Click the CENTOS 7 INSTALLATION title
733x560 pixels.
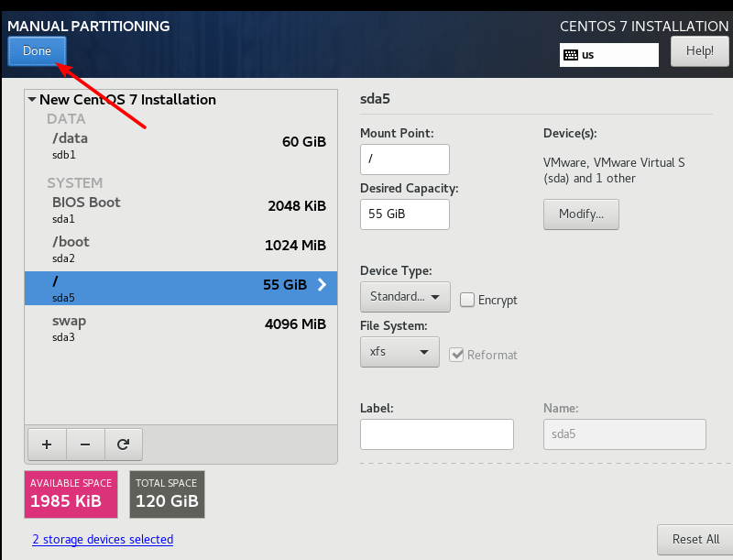click(x=644, y=27)
